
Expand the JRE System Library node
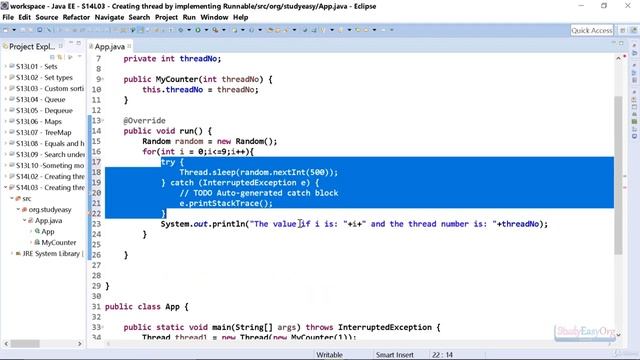tap(12, 254)
